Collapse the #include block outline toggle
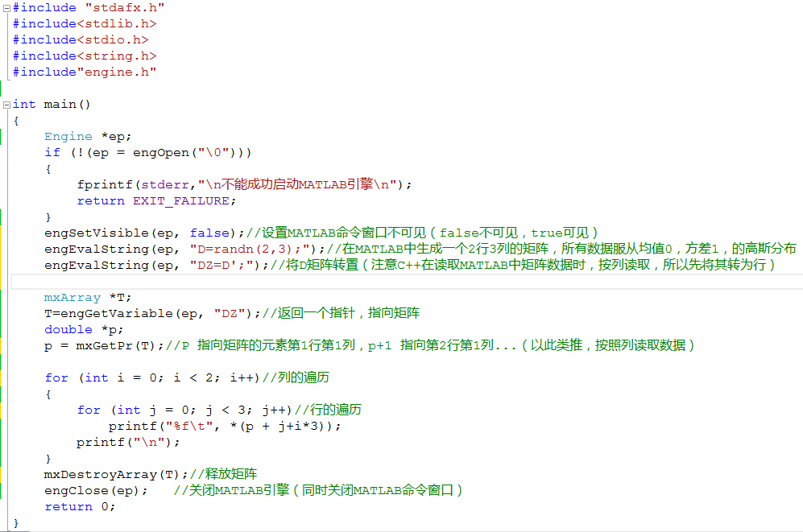The width and height of the screenshot is (803, 532). tap(6, 8)
